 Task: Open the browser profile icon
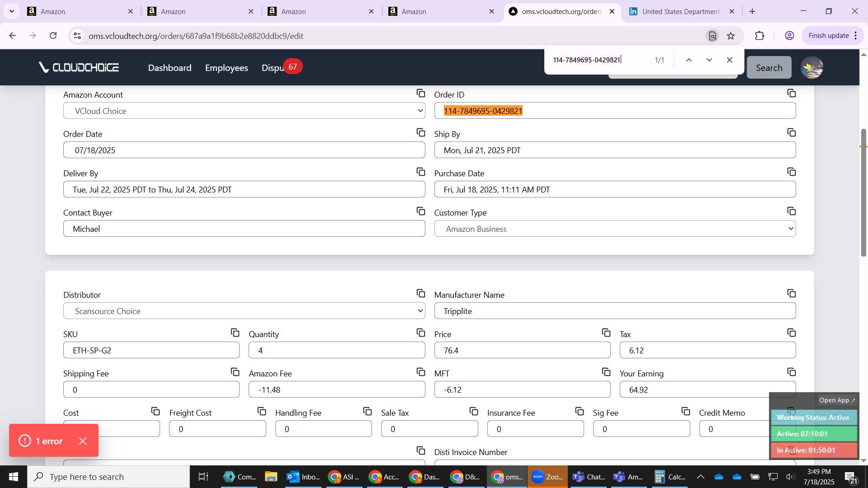click(x=789, y=36)
